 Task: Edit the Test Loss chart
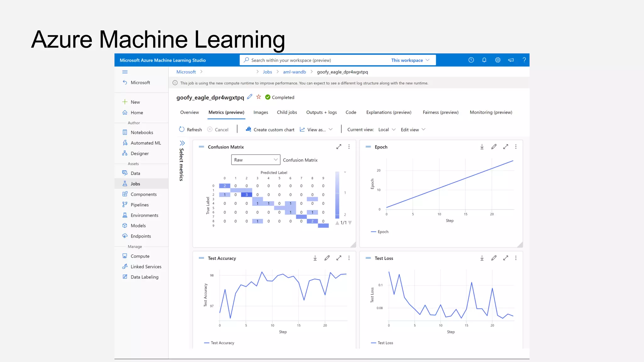[494, 258]
